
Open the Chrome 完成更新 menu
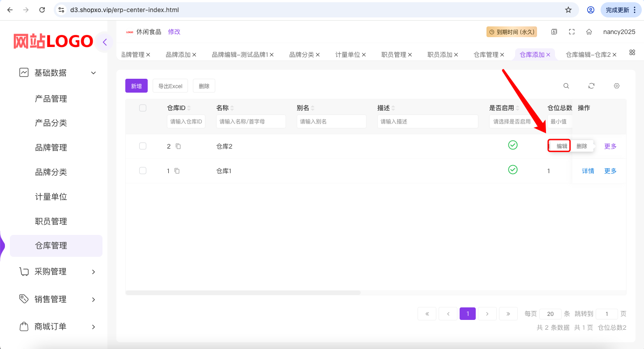621,10
